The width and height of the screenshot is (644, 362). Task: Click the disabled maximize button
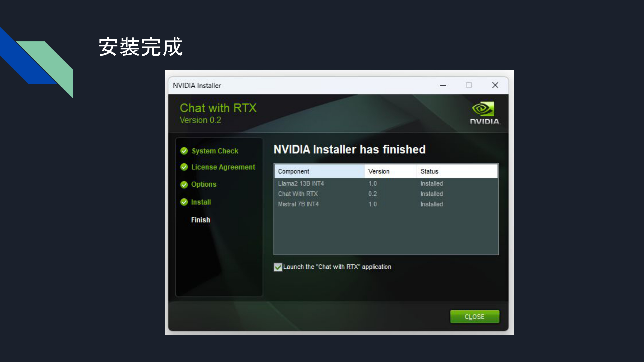tap(469, 85)
